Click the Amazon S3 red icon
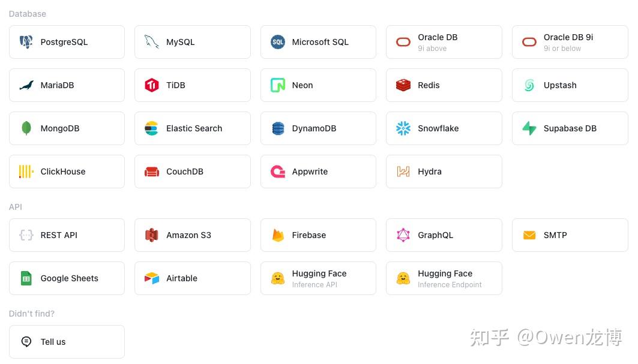638x364 pixels. pyautogui.click(x=152, y=235)
